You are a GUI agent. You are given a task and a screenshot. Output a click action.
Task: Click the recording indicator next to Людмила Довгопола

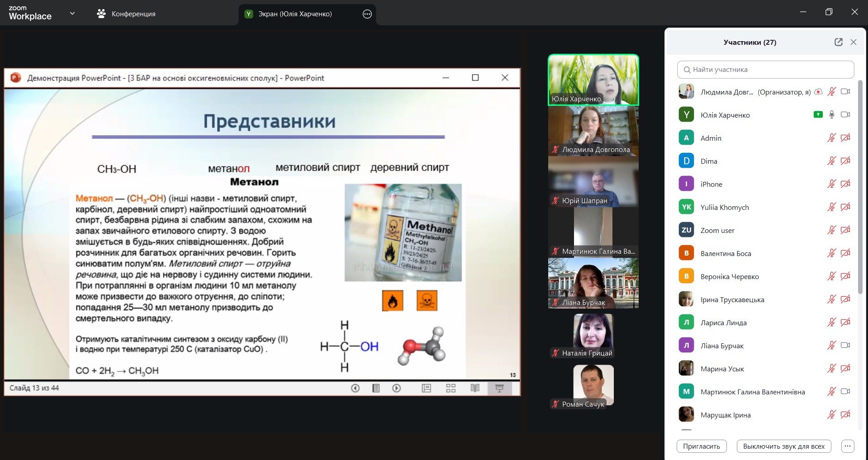[818, 92]
